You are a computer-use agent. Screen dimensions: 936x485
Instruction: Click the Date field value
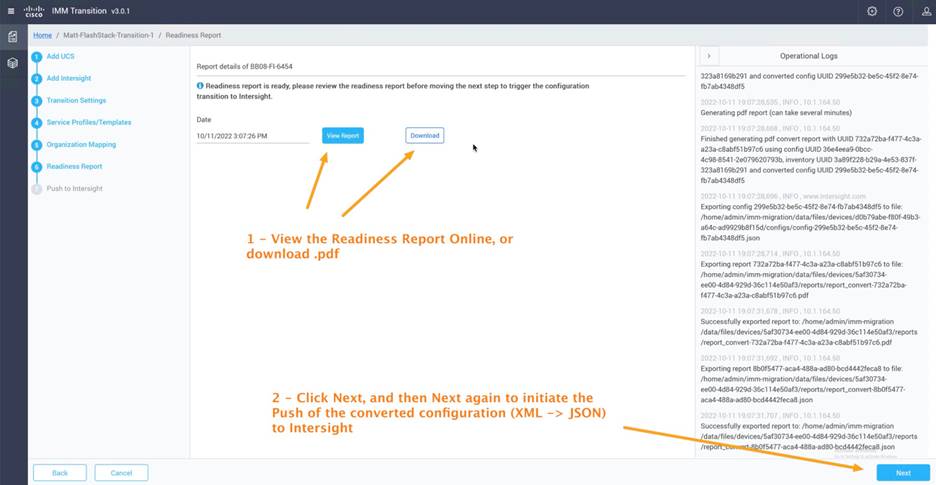pos(253,136)
